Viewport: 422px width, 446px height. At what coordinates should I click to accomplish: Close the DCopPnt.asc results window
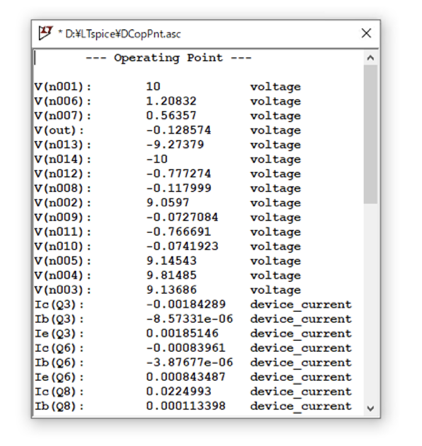[366, 33]
